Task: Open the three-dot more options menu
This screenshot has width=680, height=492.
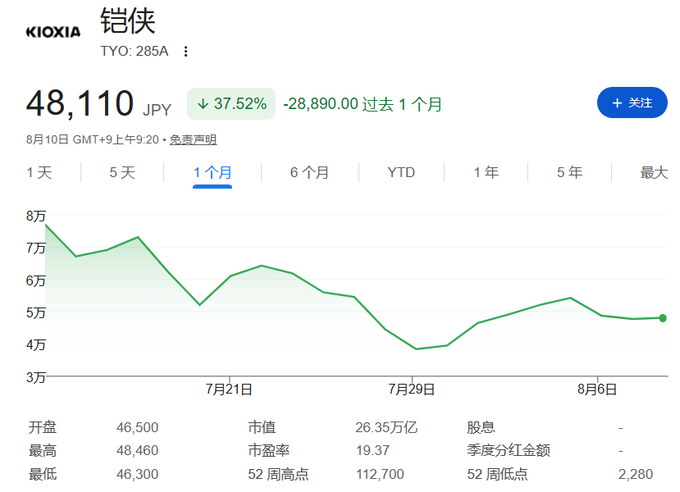Action: coord(186,52)
